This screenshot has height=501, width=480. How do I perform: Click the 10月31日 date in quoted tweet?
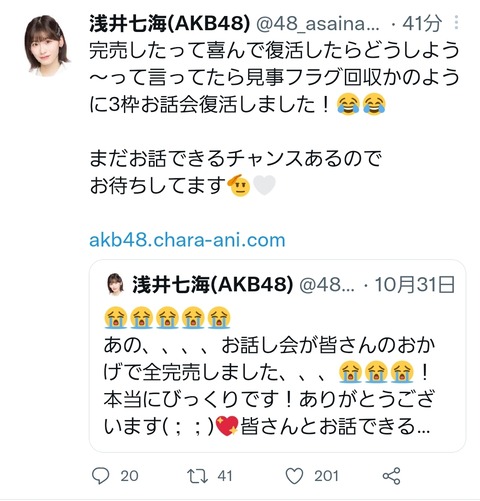click(415, 285)
